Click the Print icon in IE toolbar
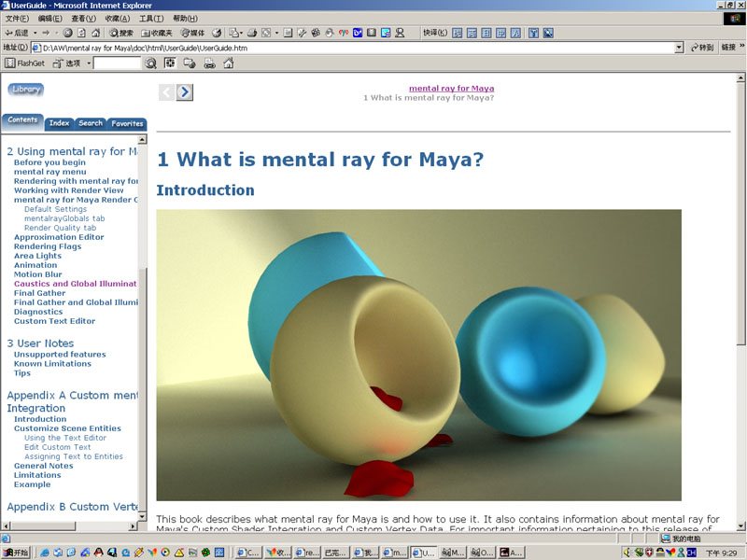 252,33
